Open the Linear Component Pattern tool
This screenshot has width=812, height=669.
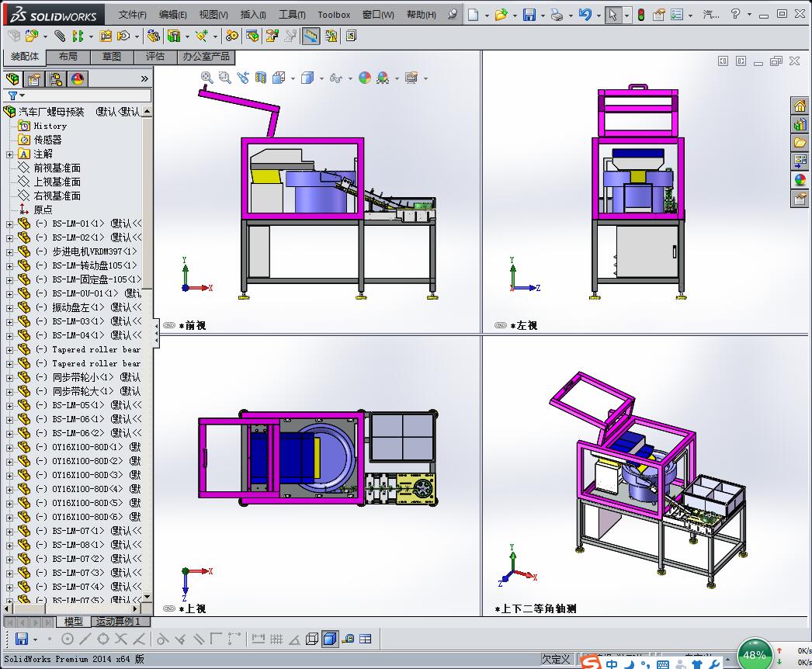click(x=78, y=36)
